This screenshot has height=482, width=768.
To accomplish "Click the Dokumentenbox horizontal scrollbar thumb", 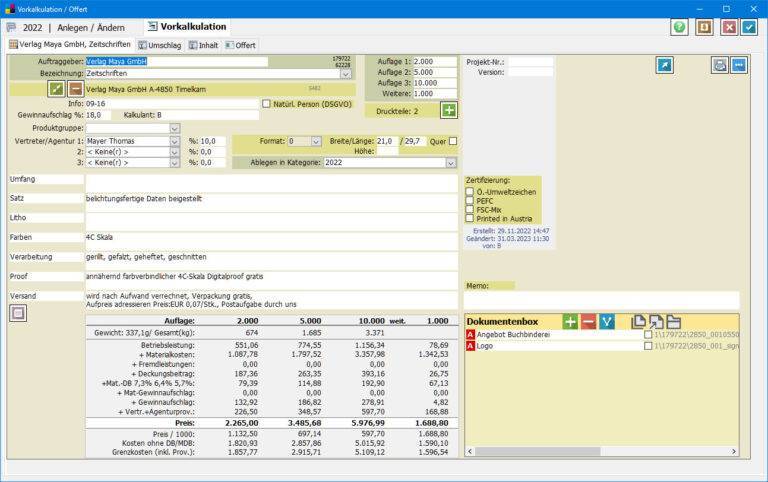I will point(537,451).
